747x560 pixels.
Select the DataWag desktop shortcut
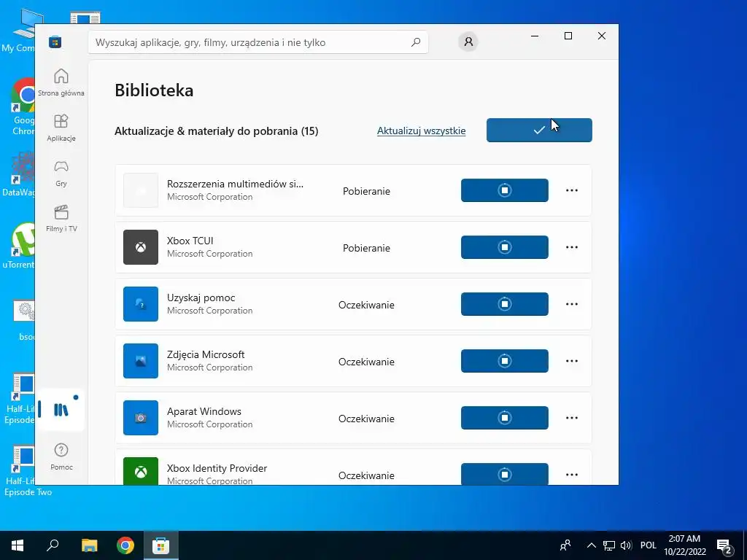(18, 174)
